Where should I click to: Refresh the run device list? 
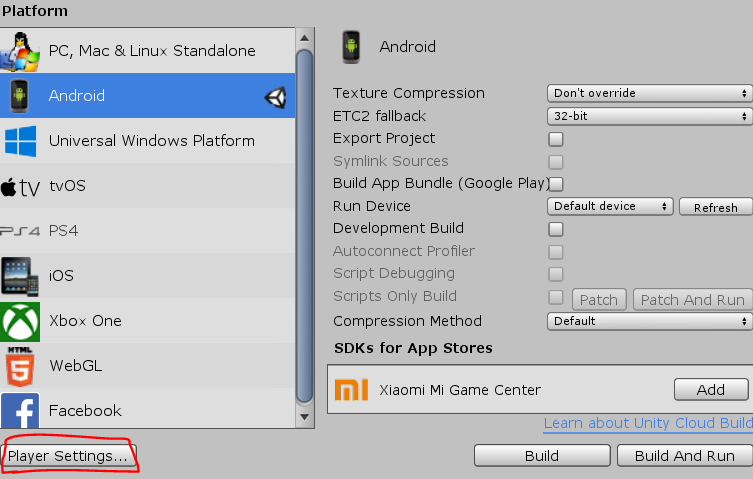point(716,207)
